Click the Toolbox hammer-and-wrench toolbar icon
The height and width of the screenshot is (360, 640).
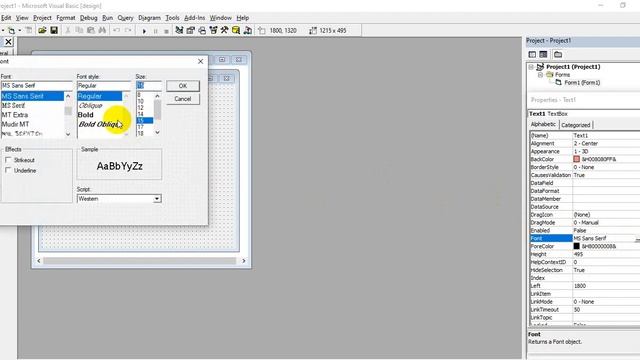click(224, 30)
